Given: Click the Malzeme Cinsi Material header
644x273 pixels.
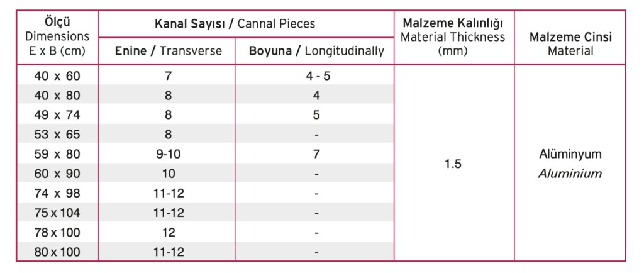Looking at the screenshot, I should pos(570,43).
